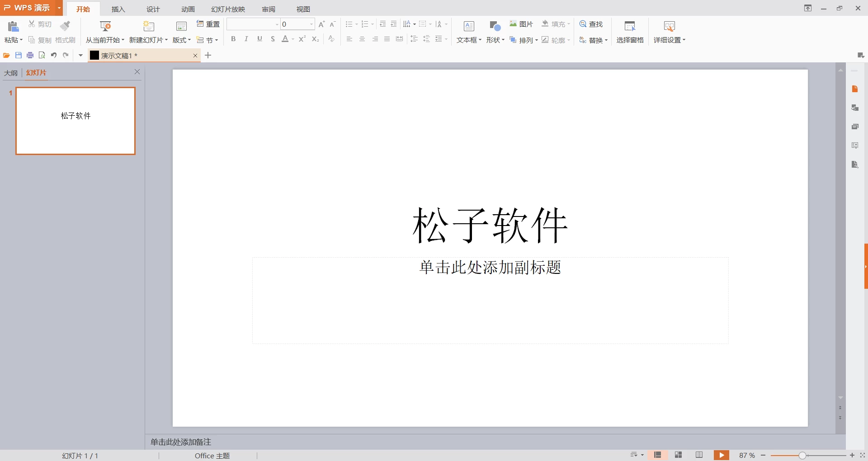The height and width of the screenshot is (461, 868).
Task: Click the zoom slider handle
Action: click(x=802, y=456)
